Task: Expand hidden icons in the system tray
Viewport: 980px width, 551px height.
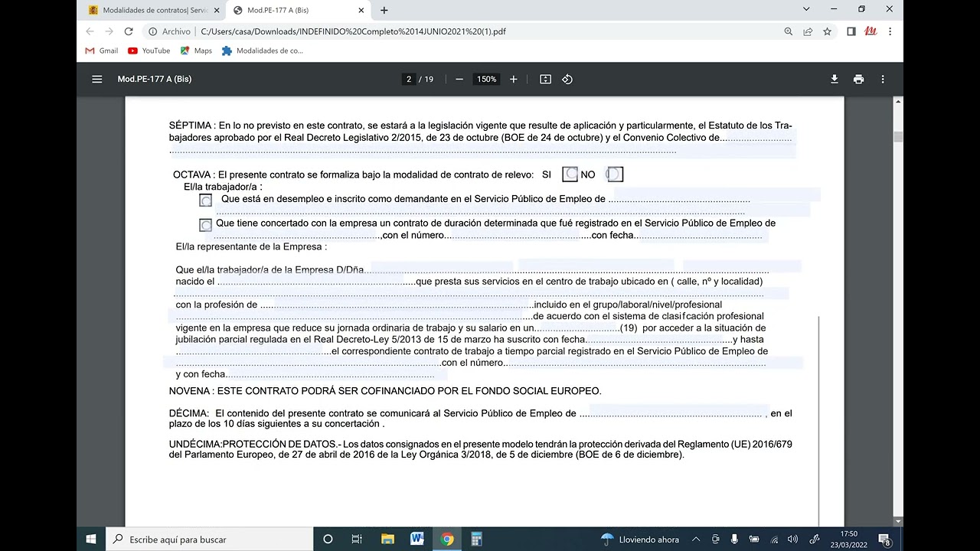Action: coord(695,540)
